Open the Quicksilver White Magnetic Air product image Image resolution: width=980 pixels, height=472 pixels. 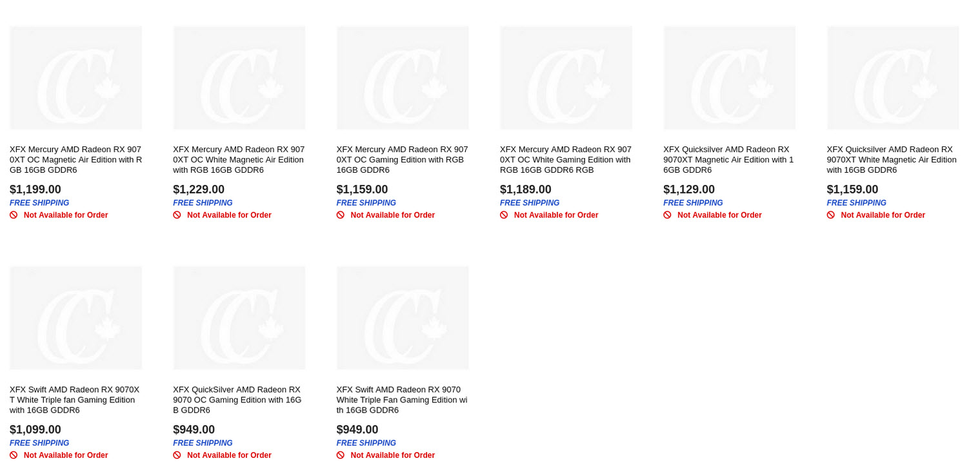pos(893,78)
